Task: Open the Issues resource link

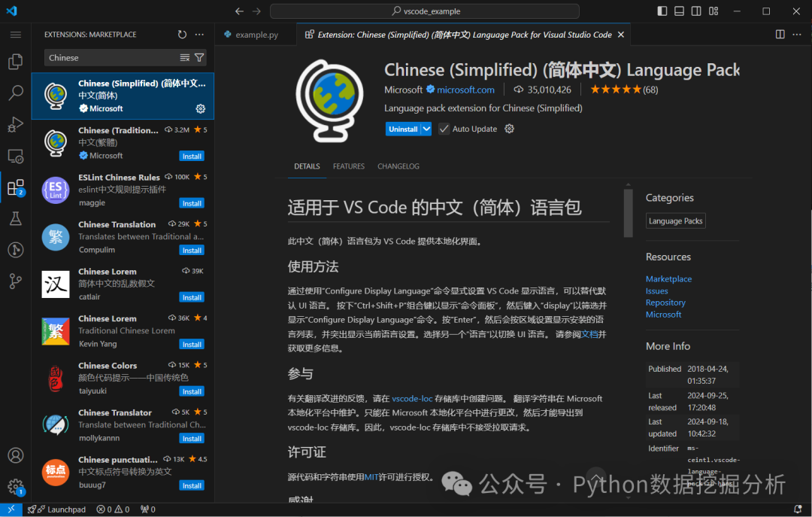Action: tap(656, 291)
